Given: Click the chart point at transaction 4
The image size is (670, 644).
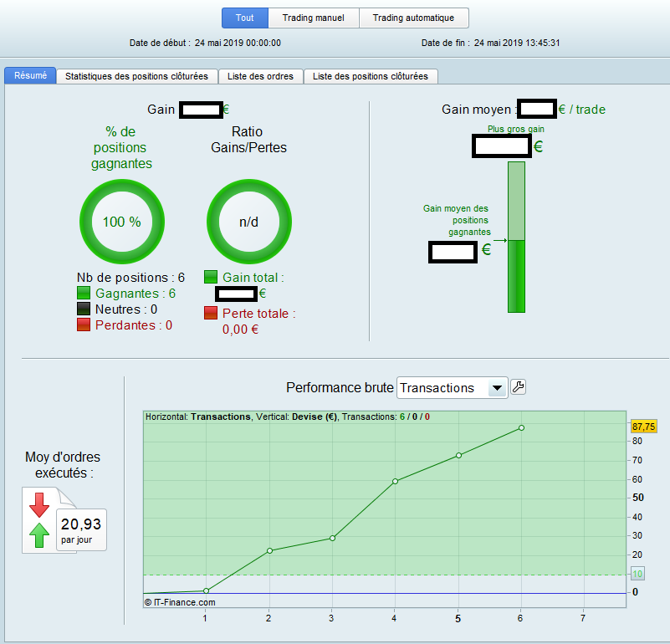Looking at the screenshot, I should (396, 481).
